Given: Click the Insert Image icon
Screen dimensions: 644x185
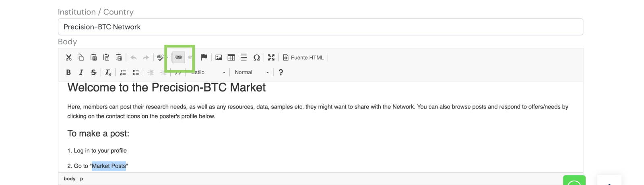Looking at the screenshot, I should (x=219, y=58).
